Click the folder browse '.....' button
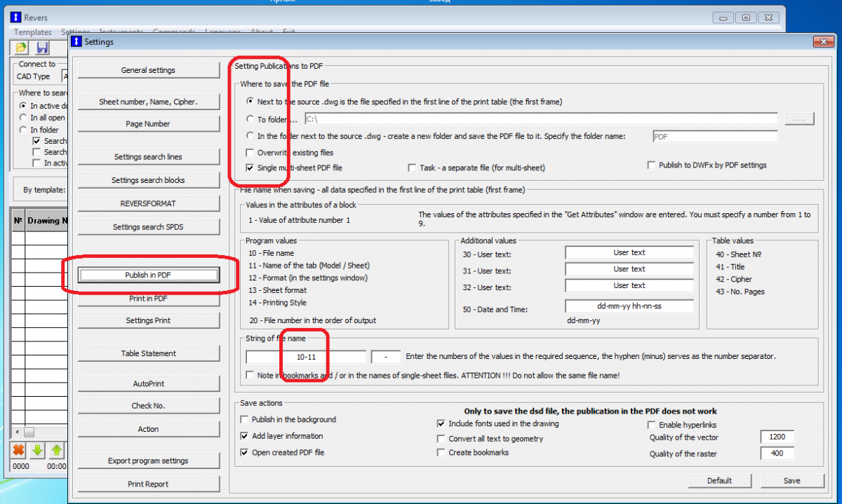This screenshot has height=504, width=842. click(798, 119)
